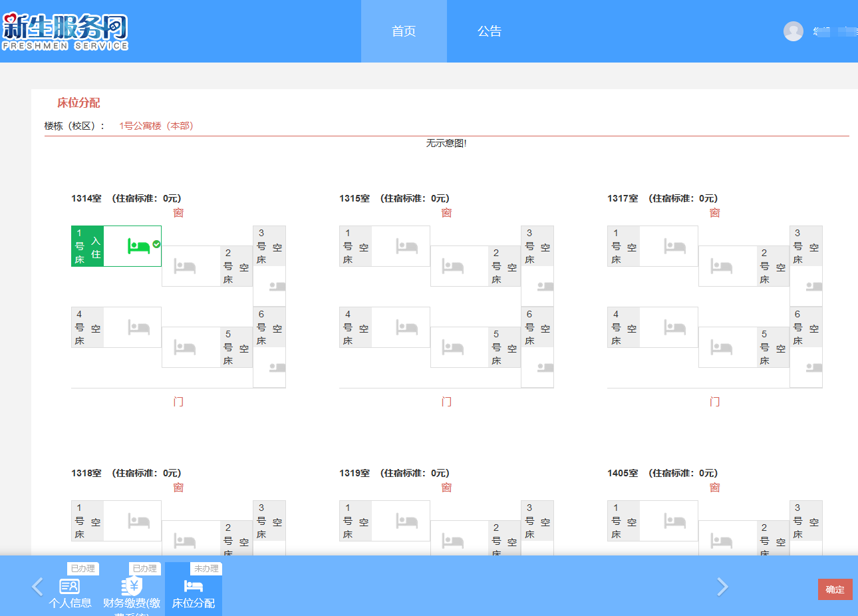
Task: Choose bed 4 icon in room 1315
Action: point(406,327)
